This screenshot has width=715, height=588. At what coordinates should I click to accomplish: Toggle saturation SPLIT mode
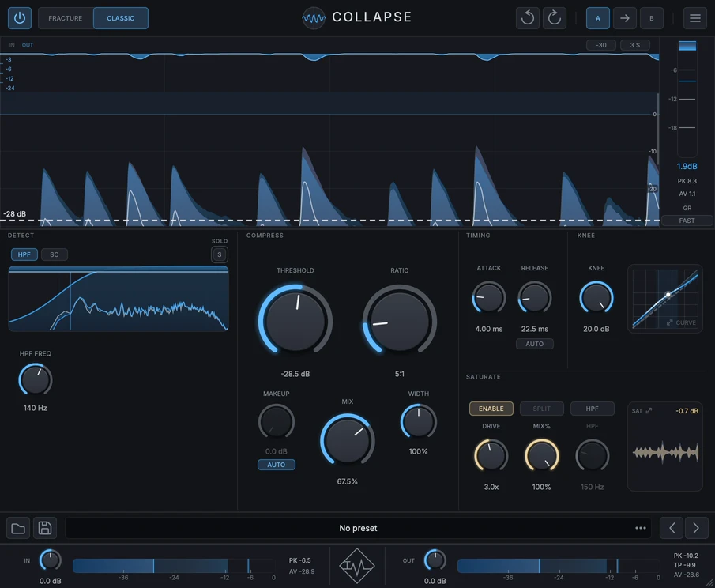[542, 409]
